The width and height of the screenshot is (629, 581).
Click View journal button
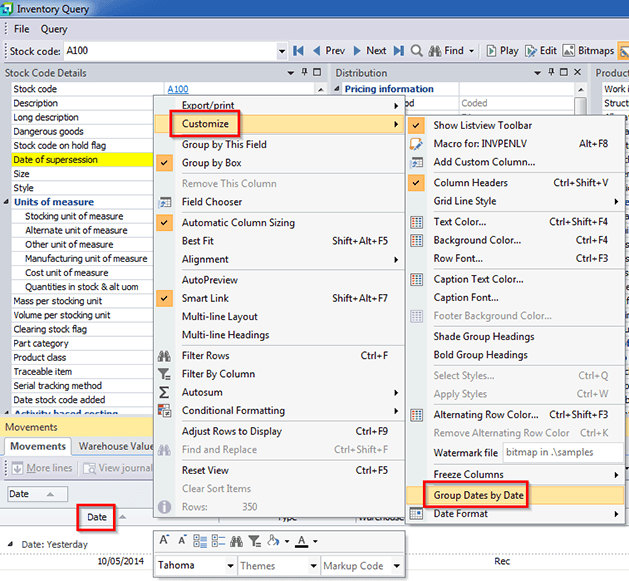tap(118, 468)
